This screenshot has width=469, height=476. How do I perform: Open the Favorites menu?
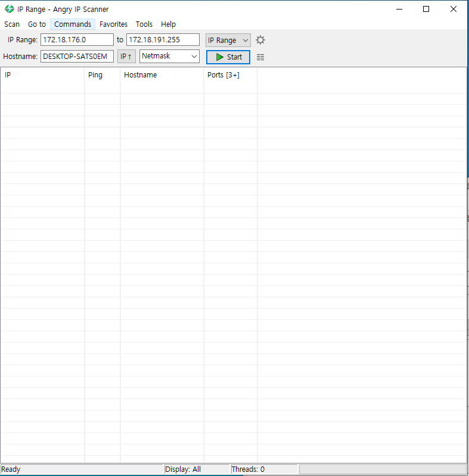113,24
